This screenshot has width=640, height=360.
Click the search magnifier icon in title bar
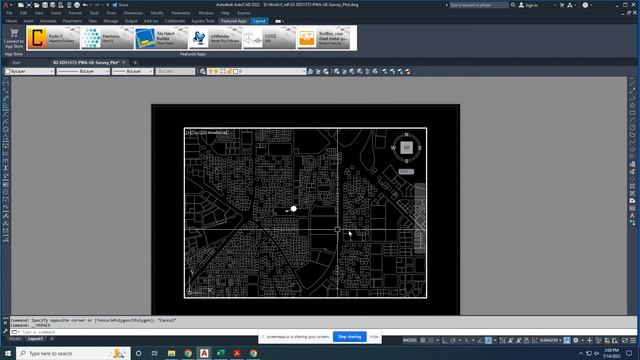[513, 5]
